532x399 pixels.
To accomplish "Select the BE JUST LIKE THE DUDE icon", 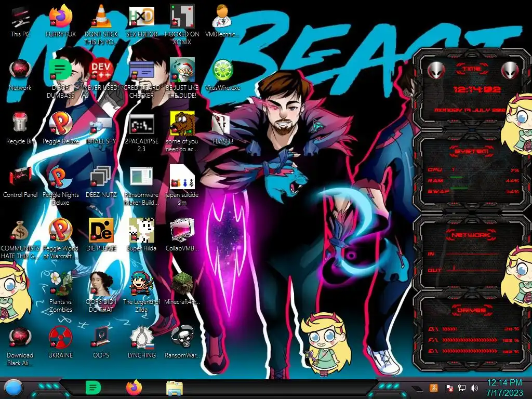I will coord(182,70).
